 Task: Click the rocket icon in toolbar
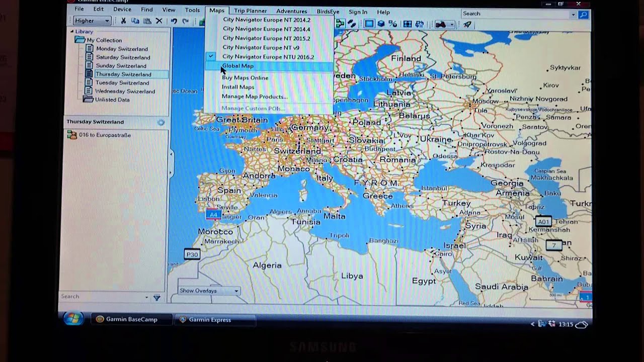click(x=467, y=24)
